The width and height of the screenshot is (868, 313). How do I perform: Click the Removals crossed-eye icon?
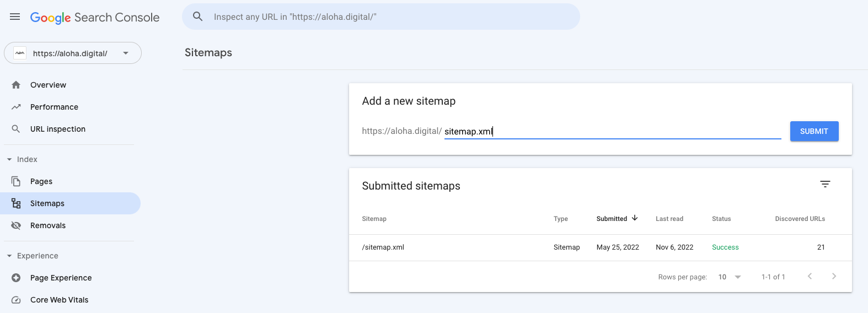pos(16,225)
